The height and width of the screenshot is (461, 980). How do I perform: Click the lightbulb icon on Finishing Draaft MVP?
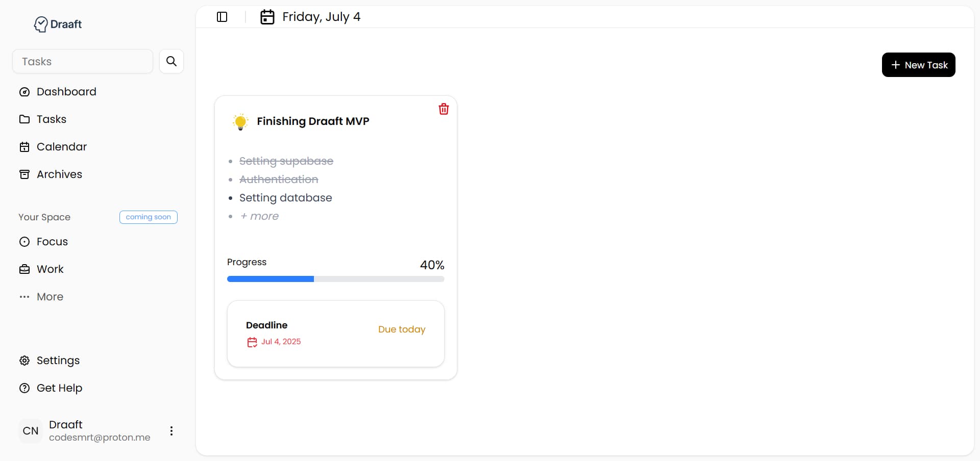(240, 121)
